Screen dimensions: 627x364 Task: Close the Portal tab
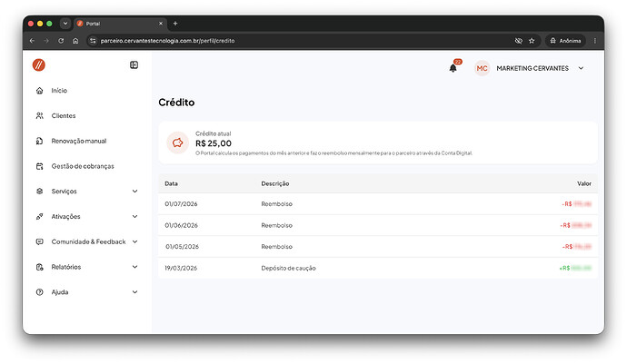(x=161, y=24)
